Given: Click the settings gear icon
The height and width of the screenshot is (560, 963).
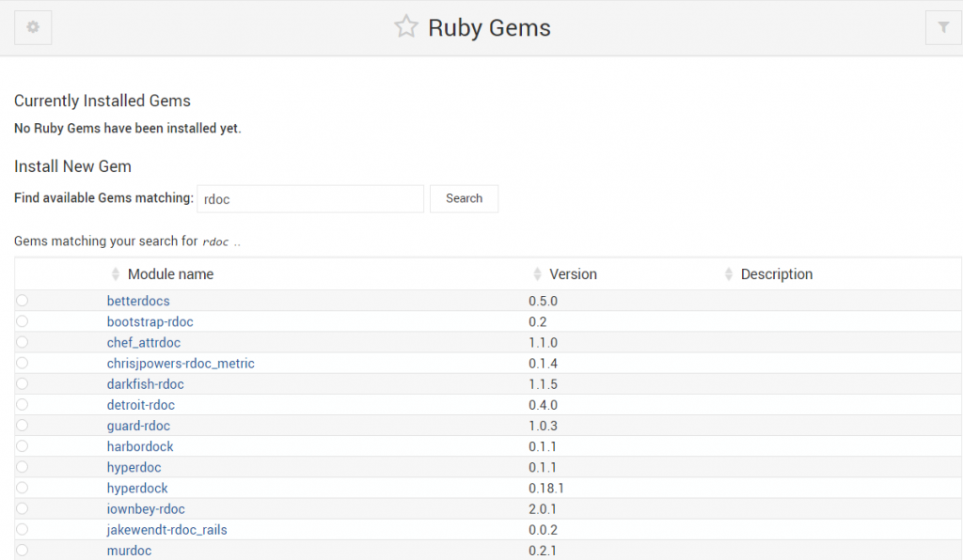Looking at the screenshot, I should (32, 27).
